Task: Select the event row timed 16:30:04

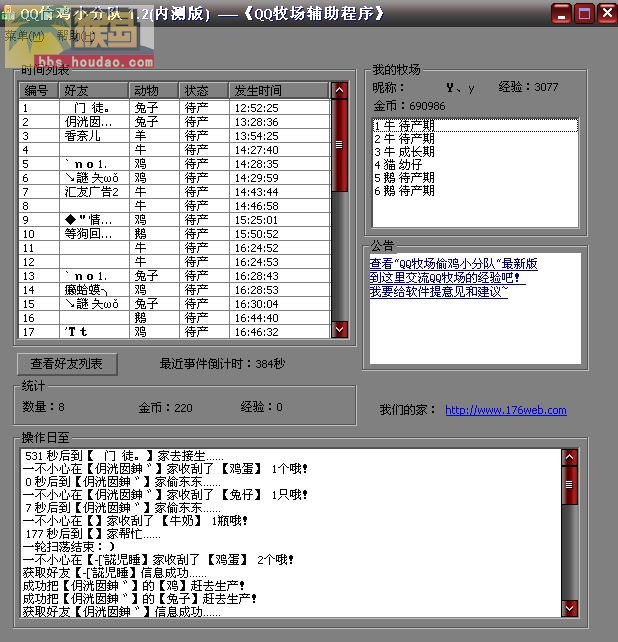Action: (x=174, y=304)
